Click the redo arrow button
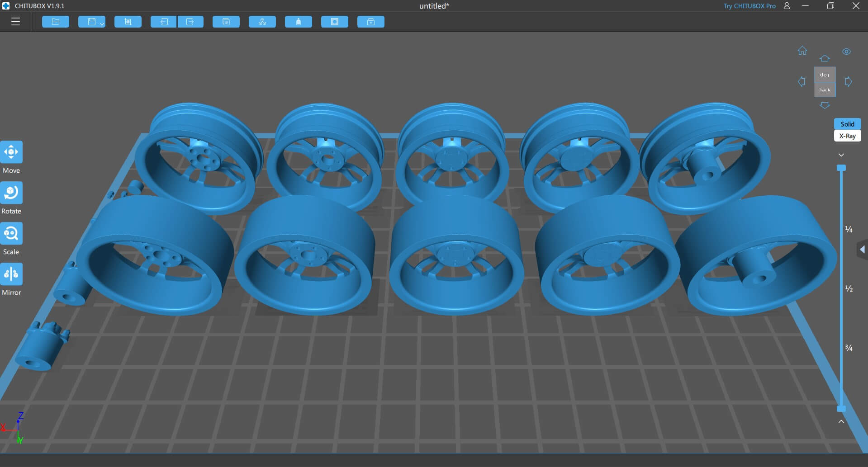 coord(190,22)
